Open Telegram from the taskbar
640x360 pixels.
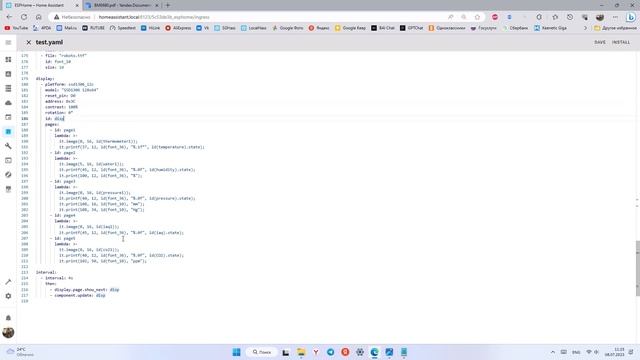click(x=331, y=352)
